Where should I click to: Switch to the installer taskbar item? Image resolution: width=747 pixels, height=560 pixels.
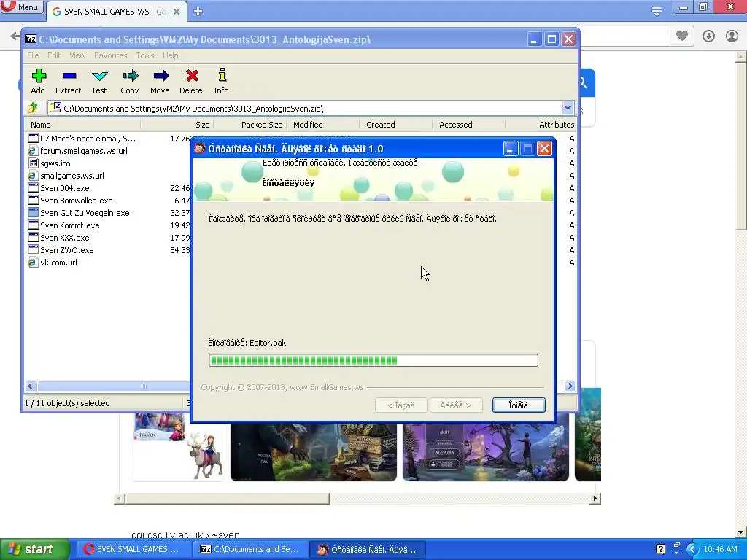point(368,549)
